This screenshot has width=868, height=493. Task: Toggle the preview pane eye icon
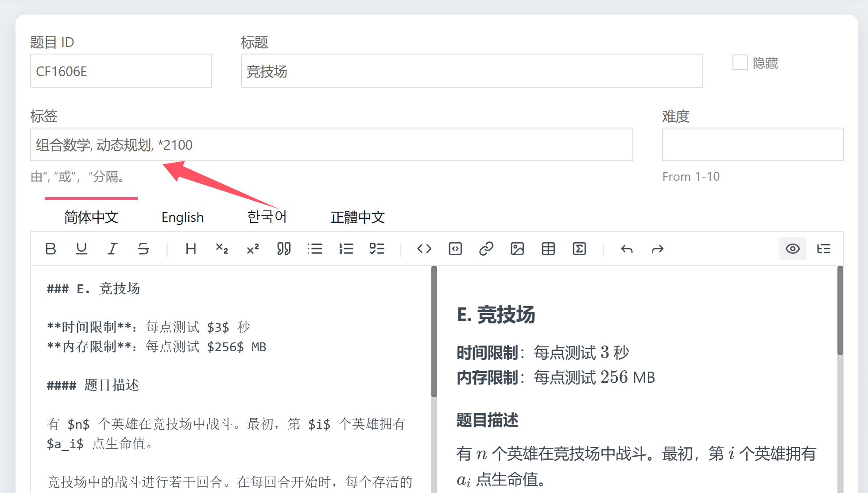[x=793, y=249]
